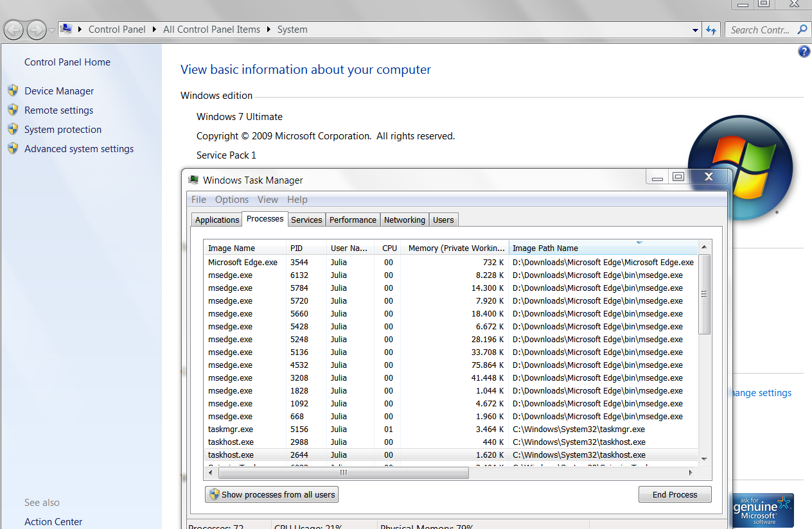The image size is (812, 529).
Task: Open the Users tab
Action: click(x=443, y=220)
